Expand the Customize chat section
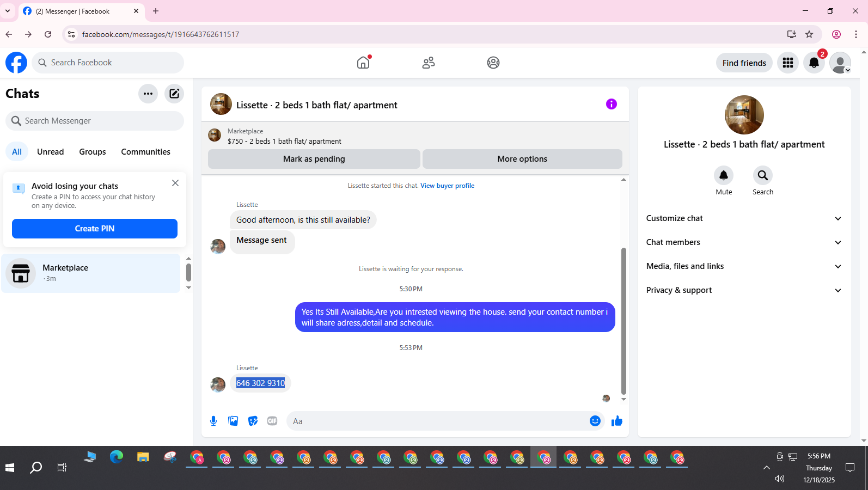 [744, 218]
